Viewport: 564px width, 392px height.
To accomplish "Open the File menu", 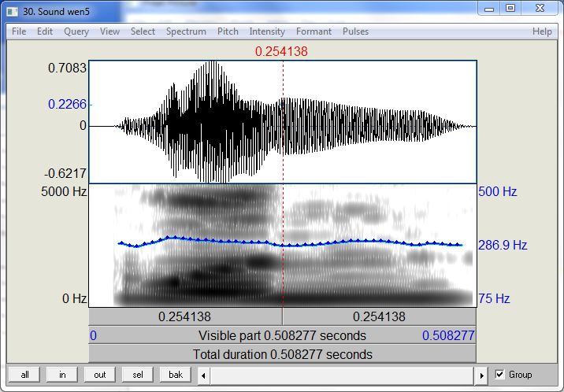I will tap(19, 31).
